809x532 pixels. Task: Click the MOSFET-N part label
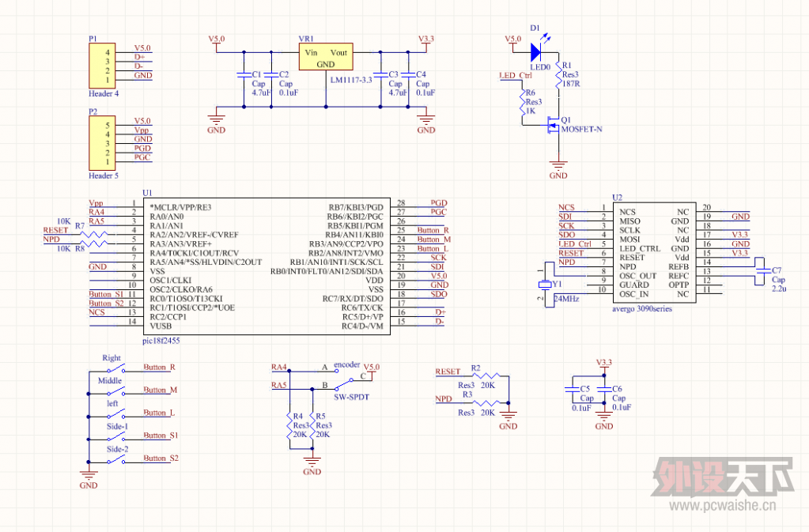tap(581, 129)
